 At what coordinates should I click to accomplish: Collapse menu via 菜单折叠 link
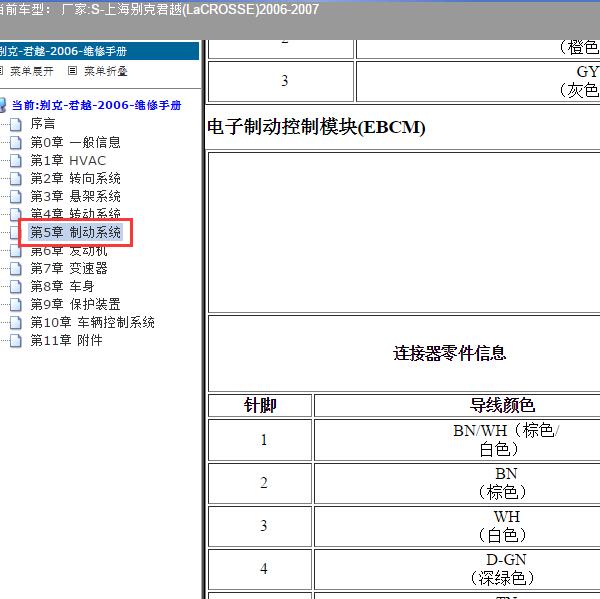(106, 71)
